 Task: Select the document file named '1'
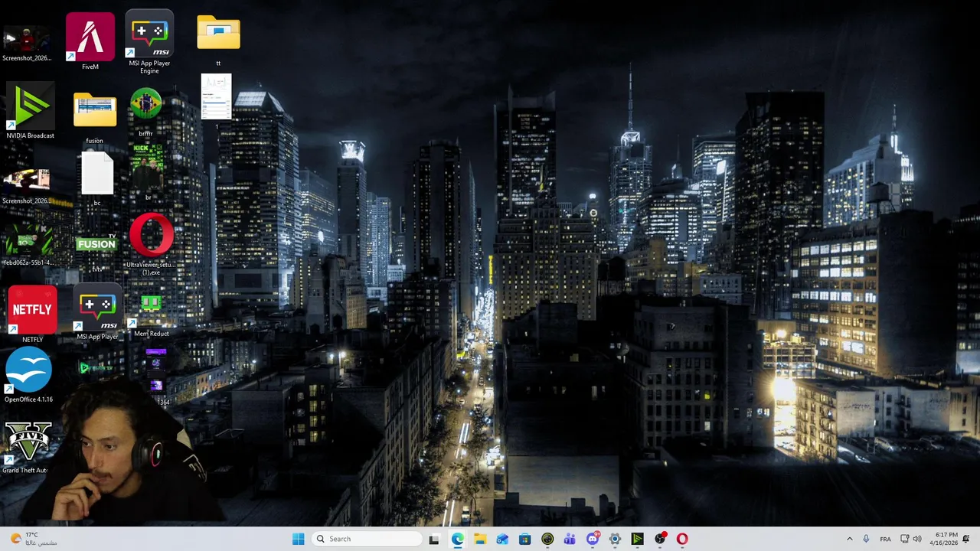(216, 101)
